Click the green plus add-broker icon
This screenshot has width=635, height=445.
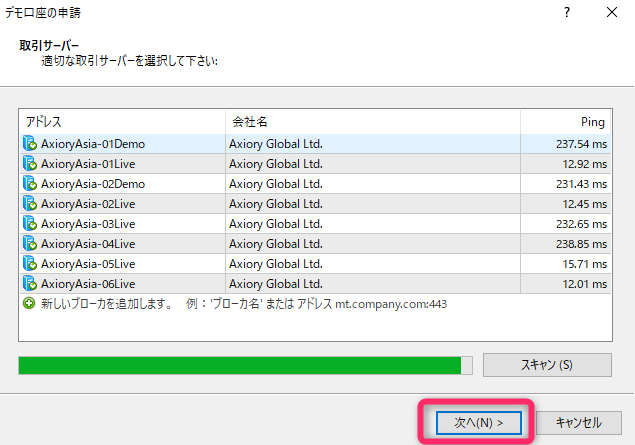click(x=29, y=303)
